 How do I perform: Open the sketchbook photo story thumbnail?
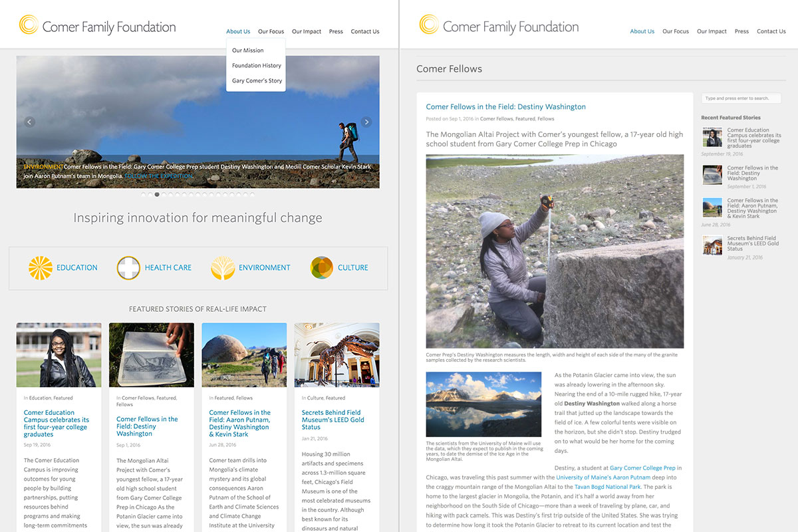tap(152, 355)
